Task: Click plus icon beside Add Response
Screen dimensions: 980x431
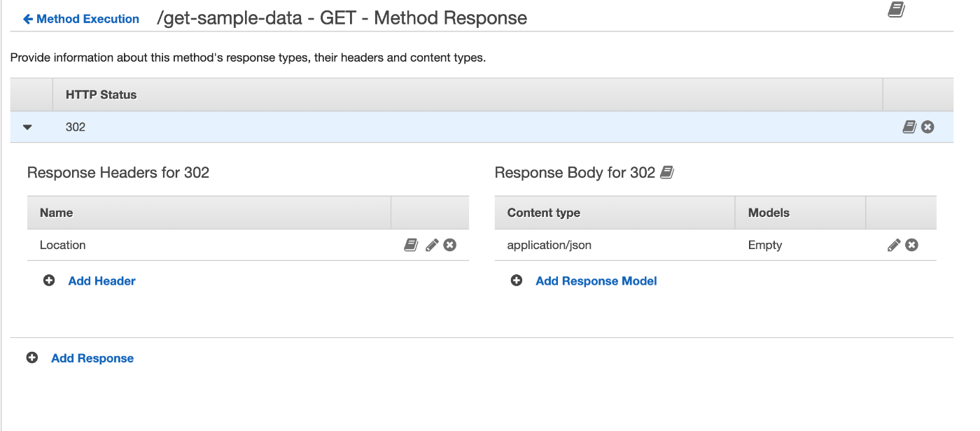Action: point(32,358)
